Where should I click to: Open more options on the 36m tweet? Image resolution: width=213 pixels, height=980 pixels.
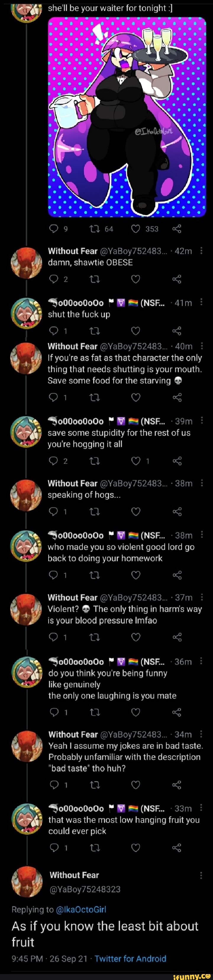[201, 661]
